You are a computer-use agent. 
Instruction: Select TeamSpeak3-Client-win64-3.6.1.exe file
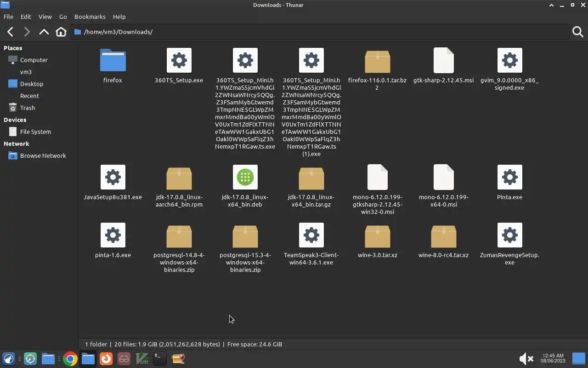coord(311,235)
